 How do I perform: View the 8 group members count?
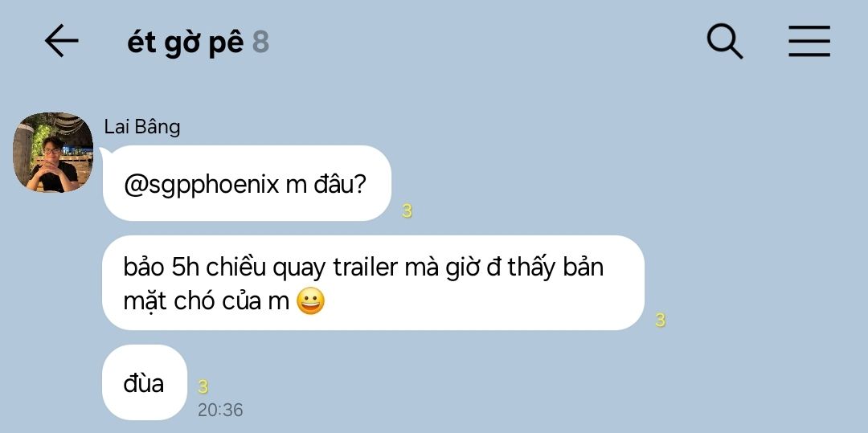(x=260, y=43)
